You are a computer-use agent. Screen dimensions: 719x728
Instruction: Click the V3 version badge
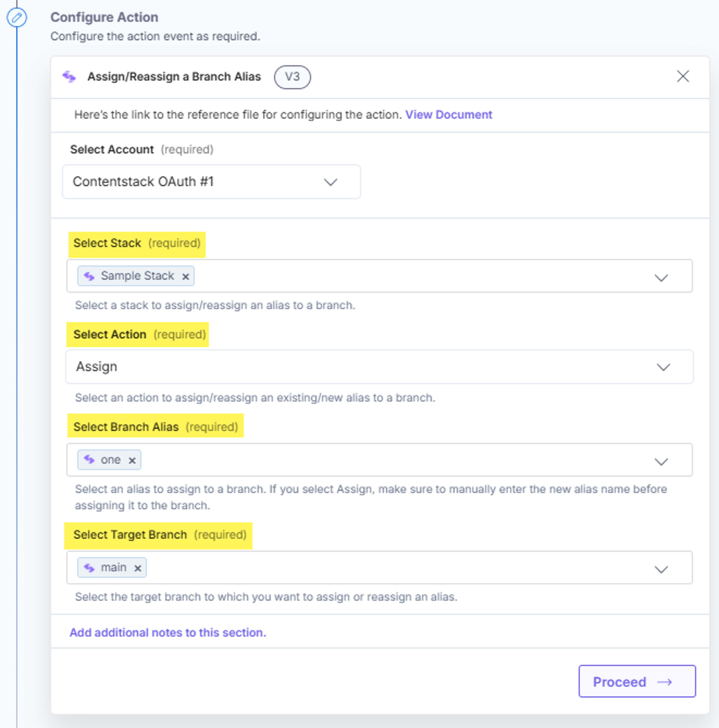[292, 77]
